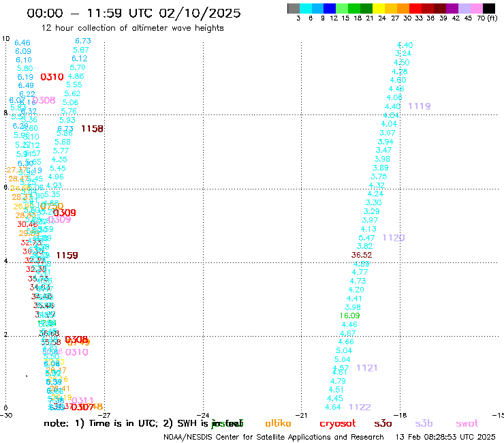Screen dimensions: 504x443
Task: Click the pink time stamp 0311
Action: click(82, 401)
